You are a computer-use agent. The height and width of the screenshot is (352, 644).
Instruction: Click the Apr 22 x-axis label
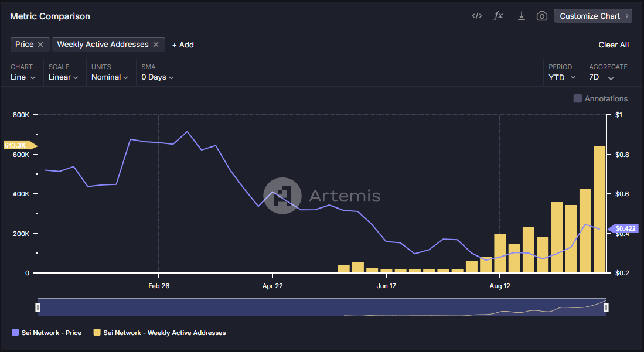(272, 286)
